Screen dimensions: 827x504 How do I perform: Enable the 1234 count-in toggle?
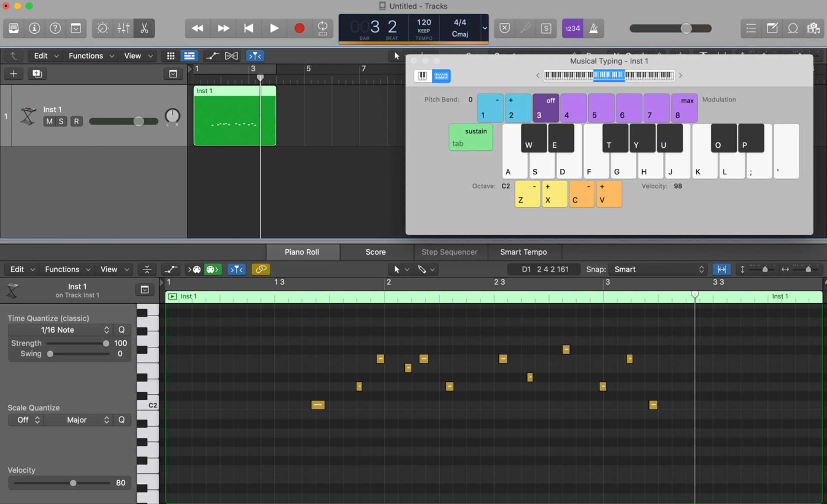pos(572,28)
